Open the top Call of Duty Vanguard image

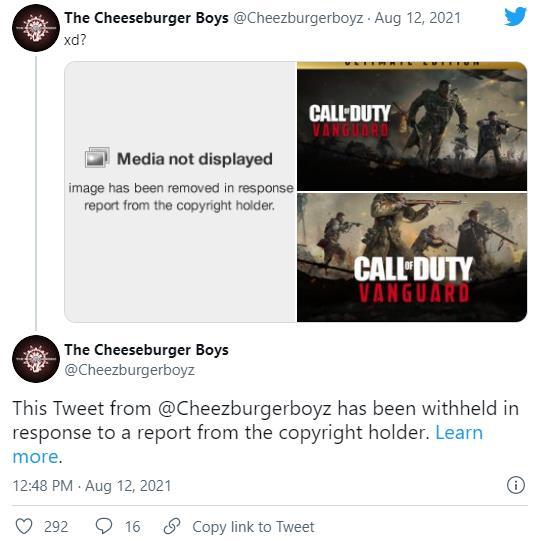click(x=412, y=126)
